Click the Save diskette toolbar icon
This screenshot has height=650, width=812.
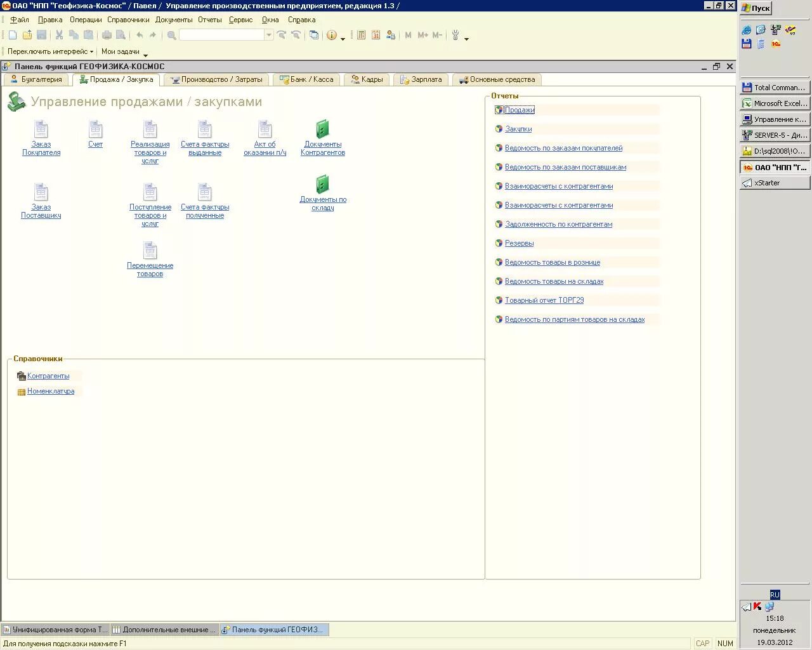[x=42, y=35]
